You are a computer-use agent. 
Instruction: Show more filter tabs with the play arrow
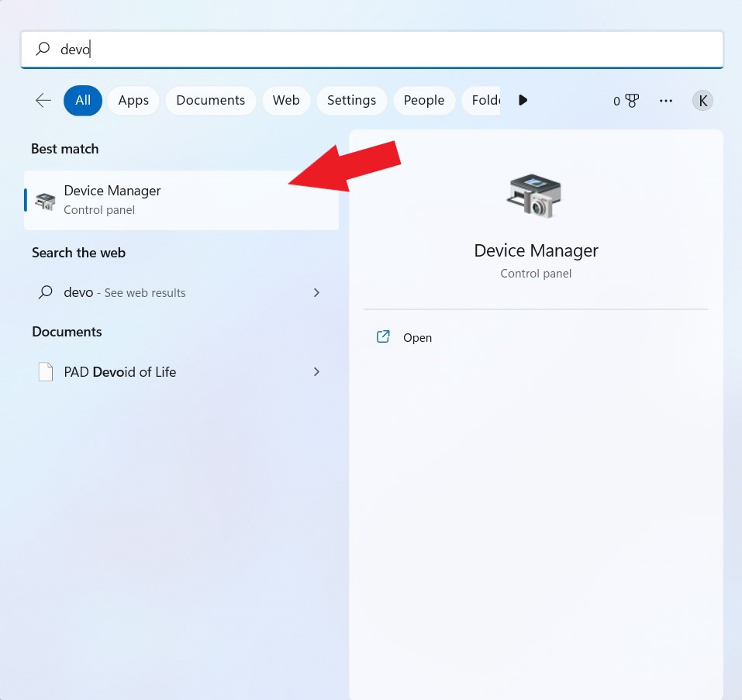pyautogui.click(x=523, y=100)
